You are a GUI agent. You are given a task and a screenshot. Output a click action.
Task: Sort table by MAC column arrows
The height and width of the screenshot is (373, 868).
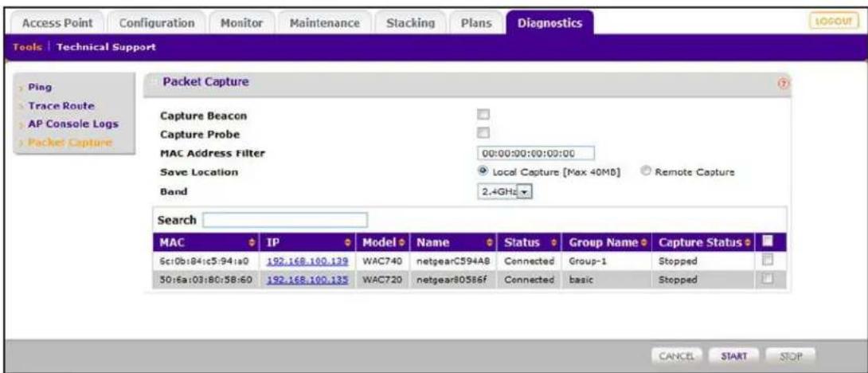[253, 242]
